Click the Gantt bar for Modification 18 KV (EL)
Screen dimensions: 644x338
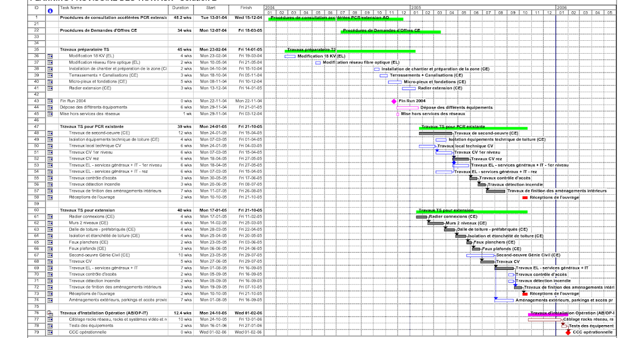tap(290, 56)
